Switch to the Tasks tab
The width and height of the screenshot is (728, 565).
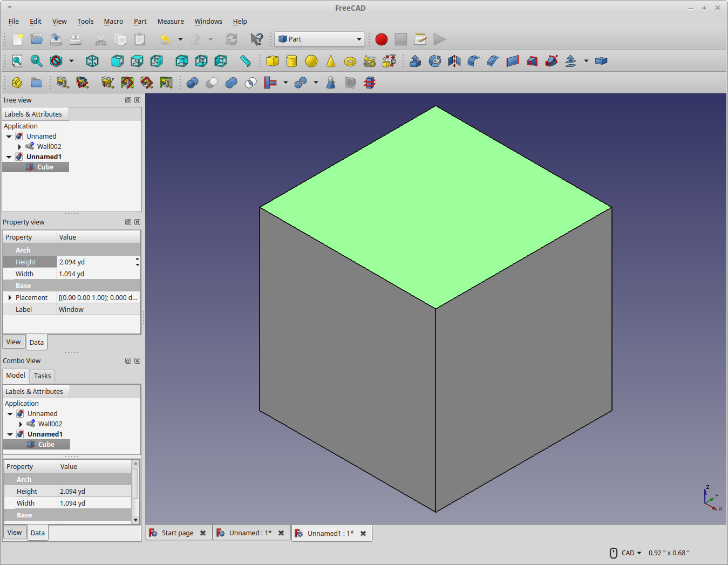[x=43, y=376]
